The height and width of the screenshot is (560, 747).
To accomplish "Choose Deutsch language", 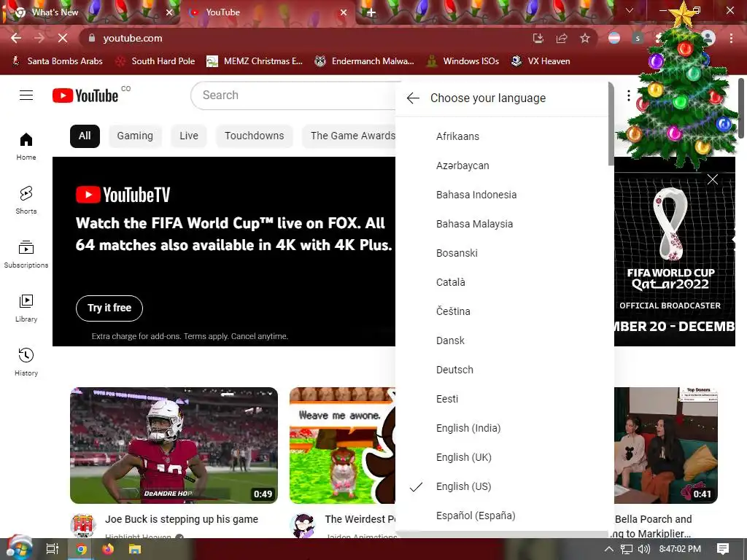I will tap(502, 370).
